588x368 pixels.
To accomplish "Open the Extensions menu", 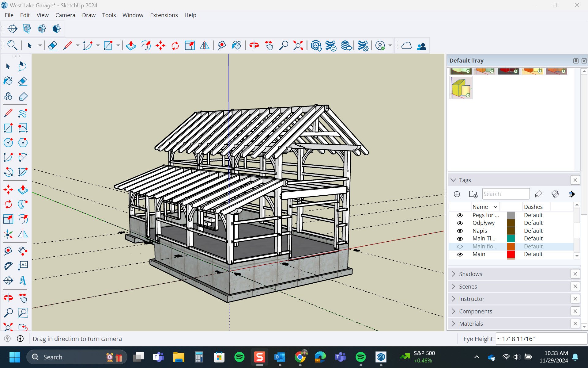I will point(164,15).
